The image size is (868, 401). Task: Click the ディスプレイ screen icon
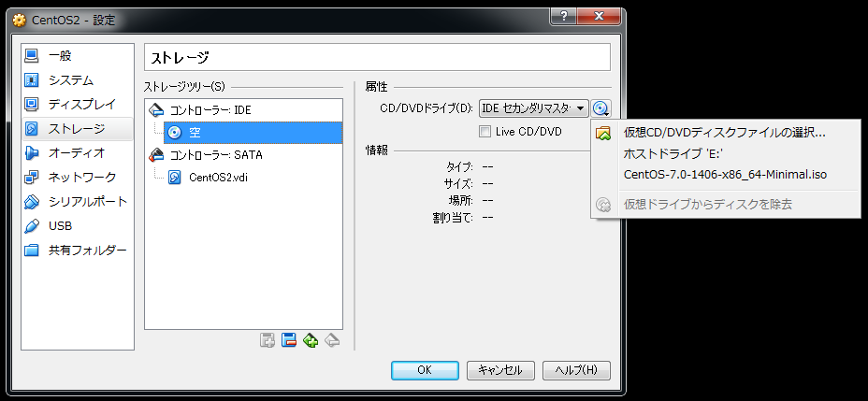click(32, 104)
